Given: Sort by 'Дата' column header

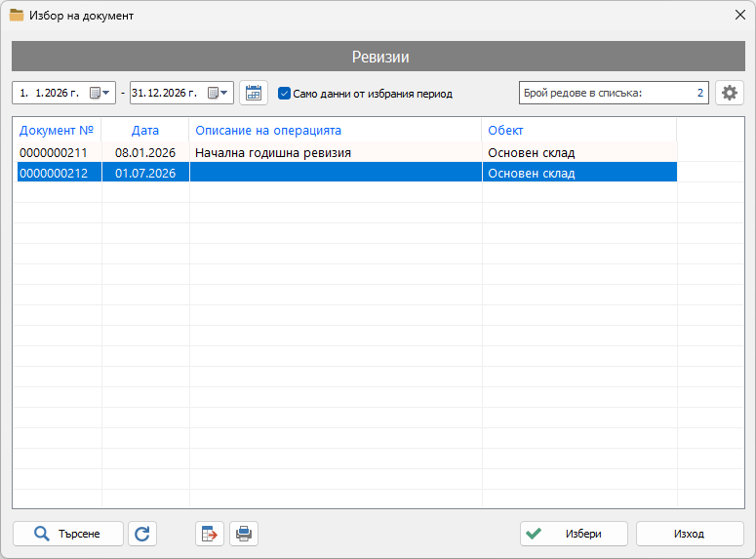Looking at the screenshot, I should 145,130.
